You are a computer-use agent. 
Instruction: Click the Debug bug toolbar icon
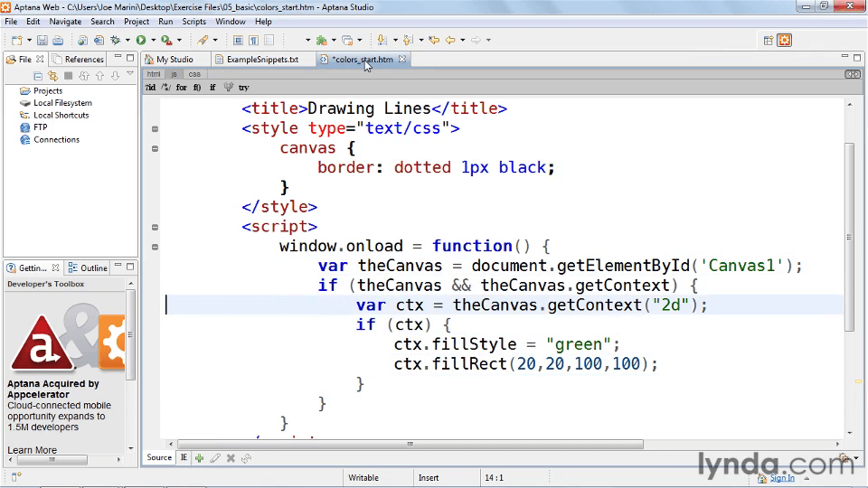pyautogui.click(x=116, y=41)
